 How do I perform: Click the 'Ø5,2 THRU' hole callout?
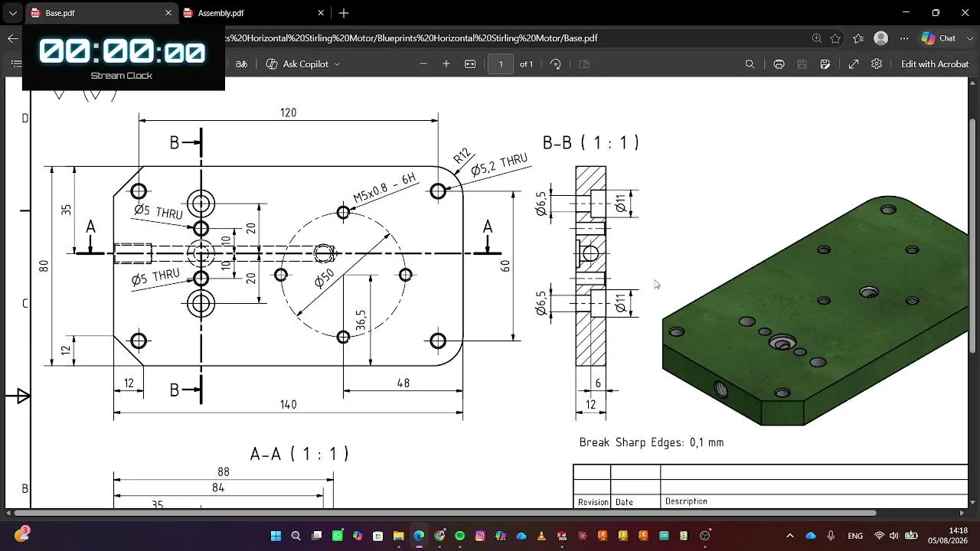pyautogui.click(x=499, y=164)
